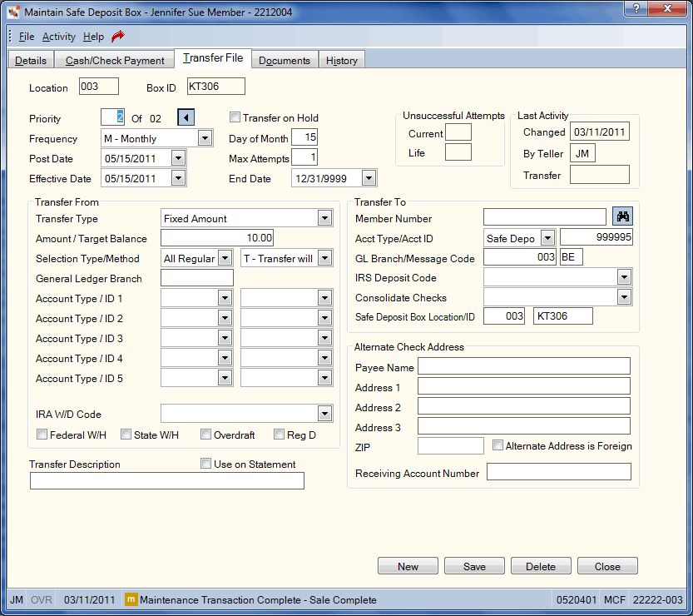Click the Priority input field
Viewport: 693px width, 616px height.
coord(112,117)
